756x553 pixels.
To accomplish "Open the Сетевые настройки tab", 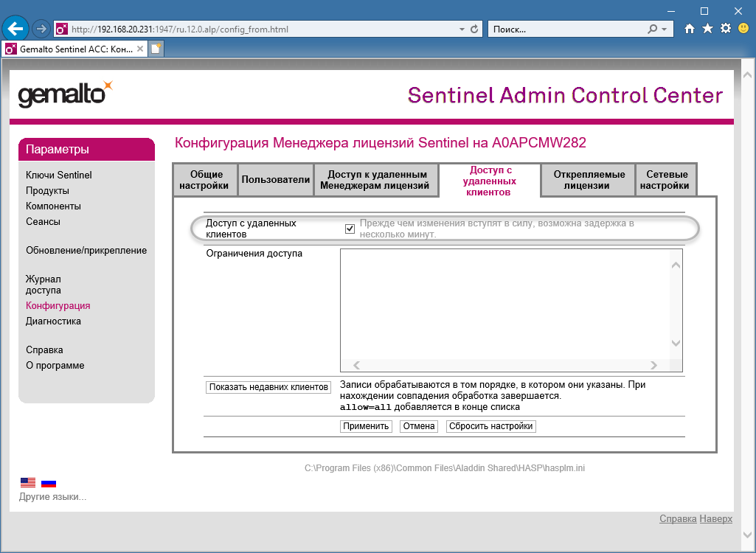I will tap(666, 179).
